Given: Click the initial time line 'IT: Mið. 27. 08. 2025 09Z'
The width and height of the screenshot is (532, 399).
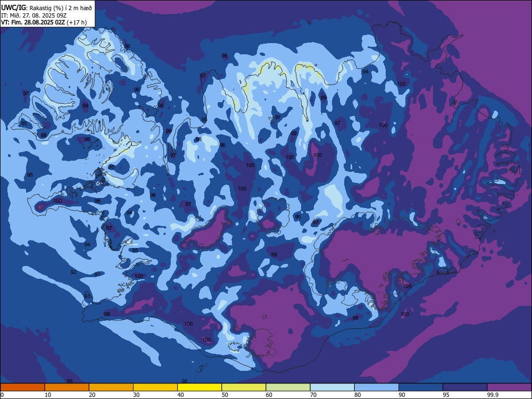Looking at the screenshot, I should [x=34, y=15].
